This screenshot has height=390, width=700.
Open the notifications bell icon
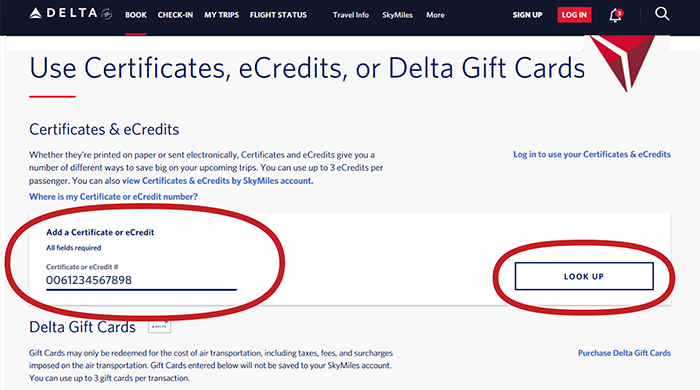point(616,15)
